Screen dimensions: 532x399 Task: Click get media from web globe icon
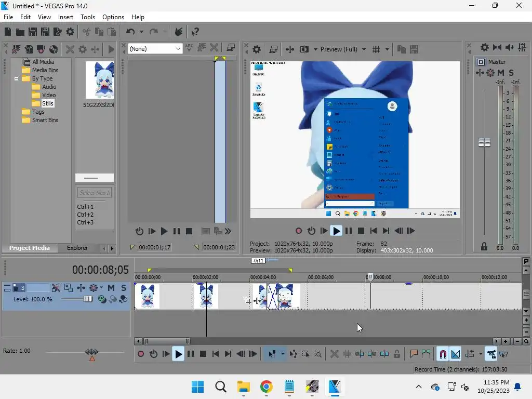pyautogui.click(x=54, y=49)
